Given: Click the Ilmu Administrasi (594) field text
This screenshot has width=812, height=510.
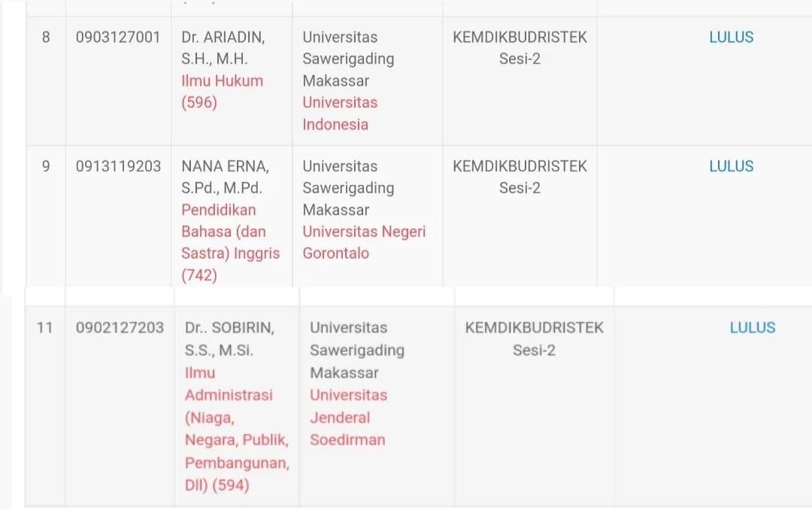Looking at the screenshot, I should 237,429.
